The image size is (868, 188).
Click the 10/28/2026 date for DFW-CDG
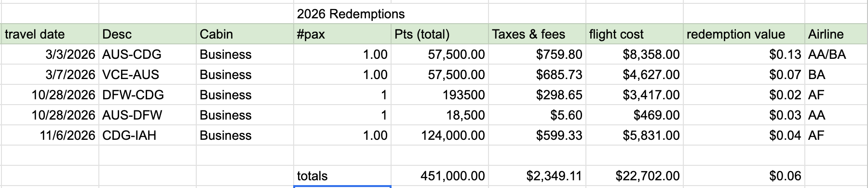(x=50, y=95)
